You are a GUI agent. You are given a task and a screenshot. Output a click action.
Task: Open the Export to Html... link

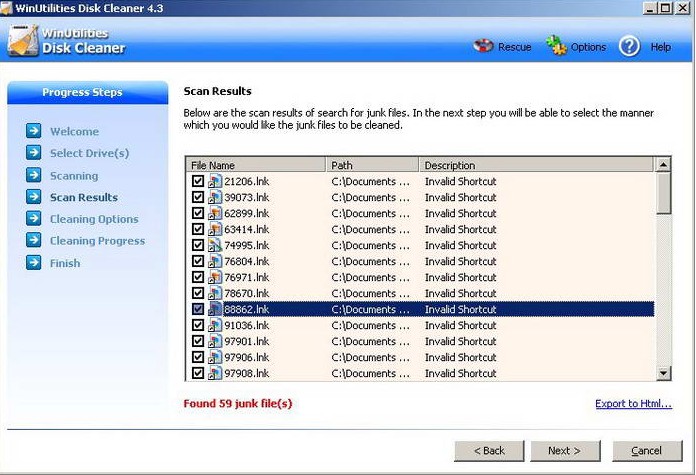[x=633, y=404]
